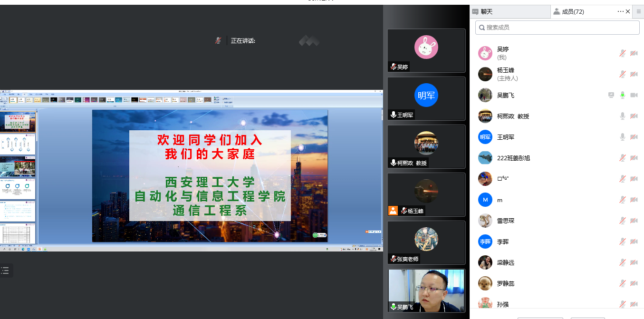Screen dimensions: 644x319
Task: Click the screen-share icon in 吴鹏飞's member row
Action: [x=611, y=95]
